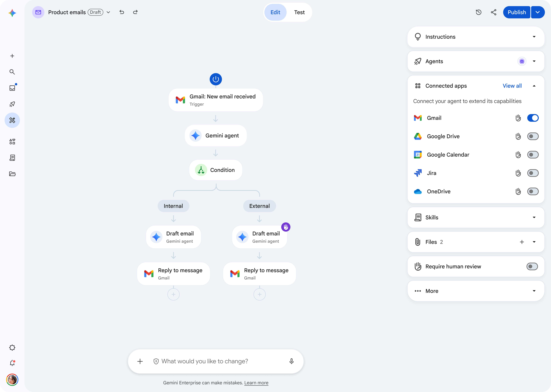The image size is (551, 392).
Task: Enable the OneDrive toggle
Action: point(533,191)
